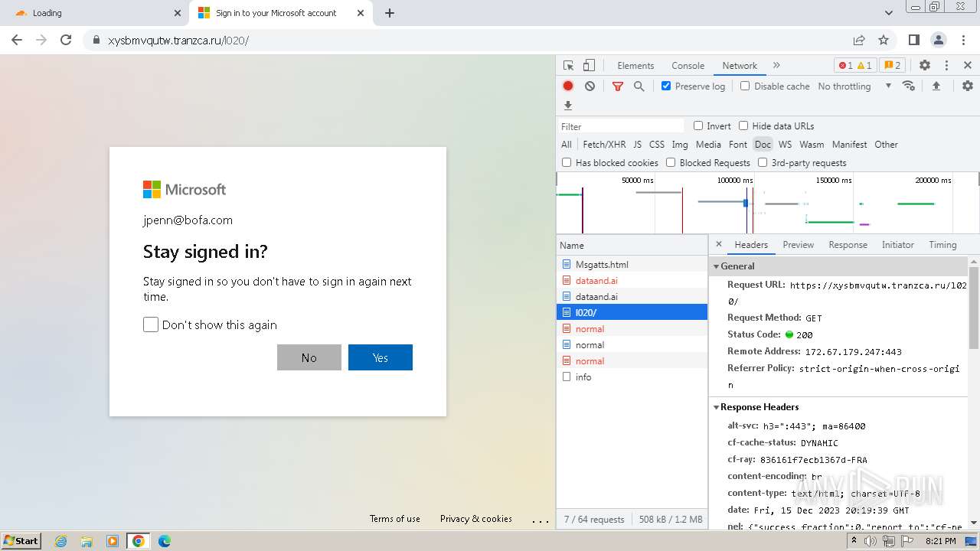Select the Msgatts.html request
The height and width of the screenshot is (551, 980).
[x=632, y=265]
